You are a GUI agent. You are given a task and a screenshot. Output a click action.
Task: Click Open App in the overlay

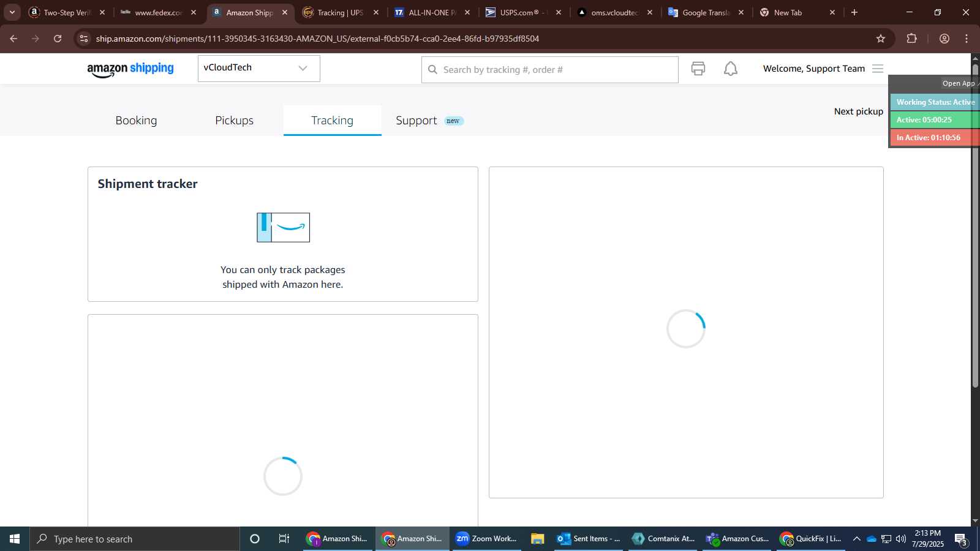(x=959, y=83)
